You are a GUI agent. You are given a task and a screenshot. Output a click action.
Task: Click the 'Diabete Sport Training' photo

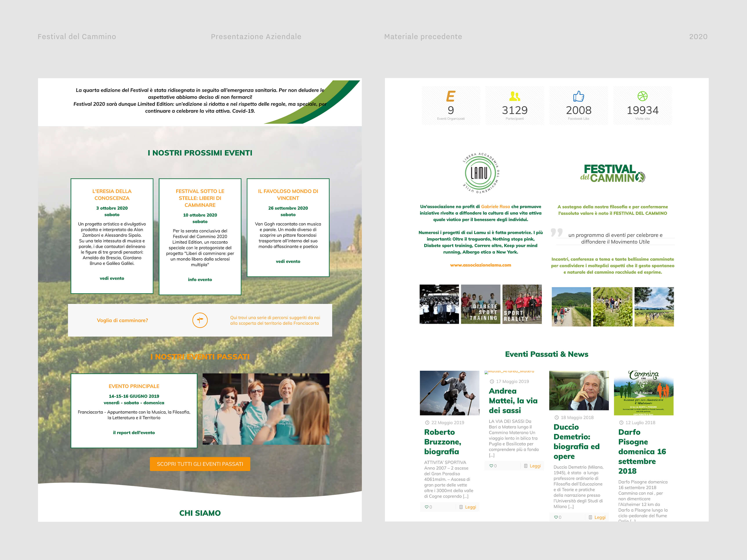coord(480,304)
